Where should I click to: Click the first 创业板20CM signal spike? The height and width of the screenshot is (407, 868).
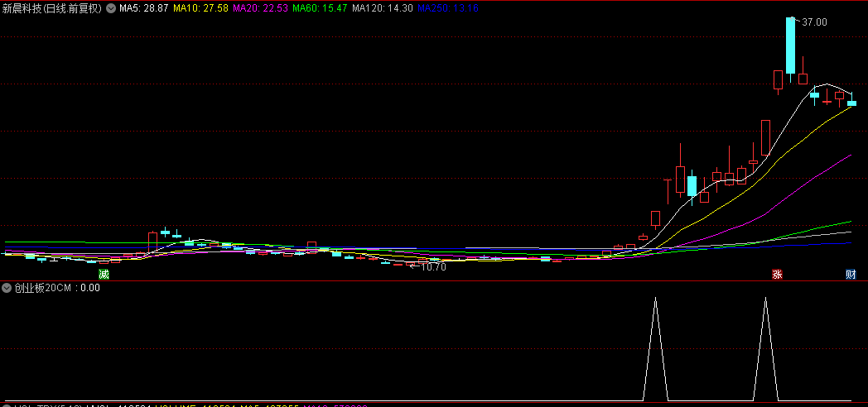click(x=655, y=348)
